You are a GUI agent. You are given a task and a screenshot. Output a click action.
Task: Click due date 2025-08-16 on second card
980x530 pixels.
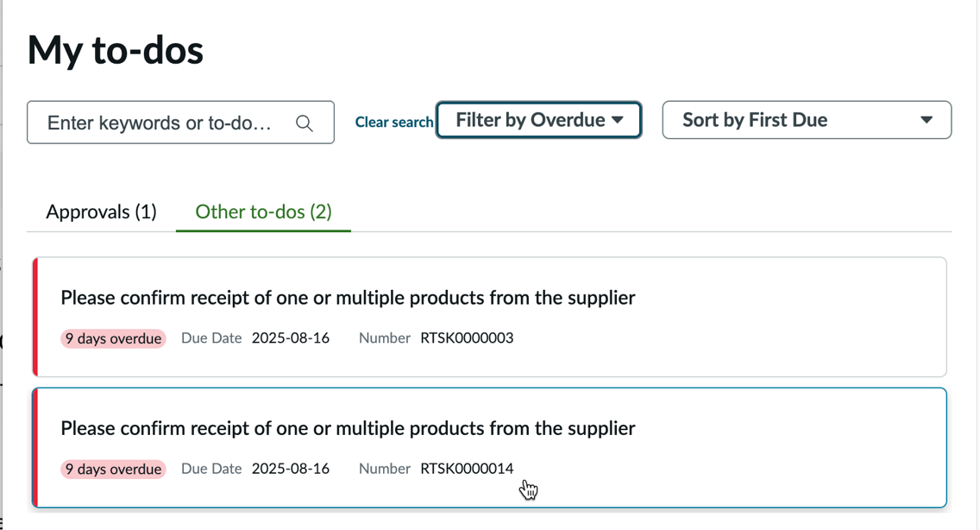pyautogui.click(x=291, y=469)
